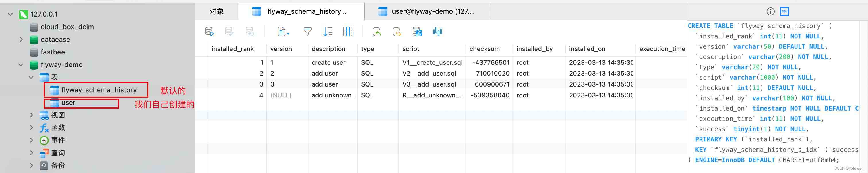
Task: Expand the 事件 events node
Action: tap(31, 140)
